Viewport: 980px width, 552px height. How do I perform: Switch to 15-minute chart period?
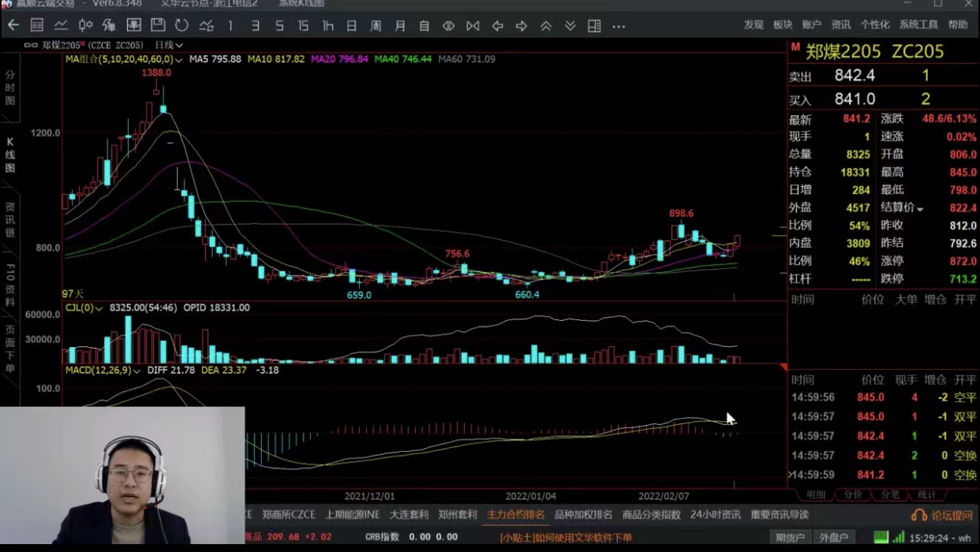click(303, 26)
